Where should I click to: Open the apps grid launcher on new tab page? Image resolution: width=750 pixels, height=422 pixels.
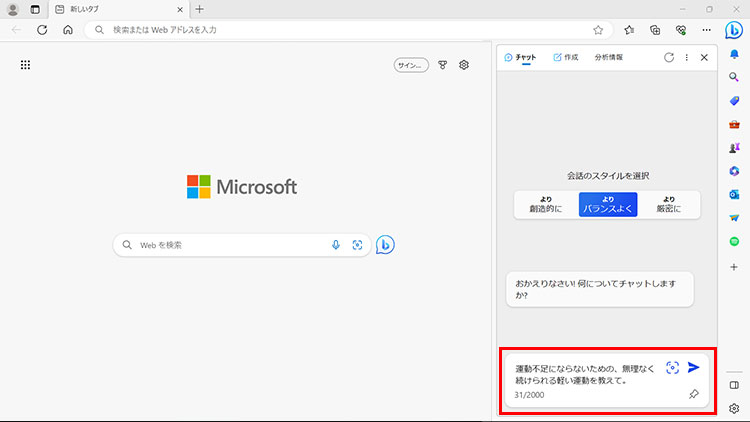coord(25,65)
